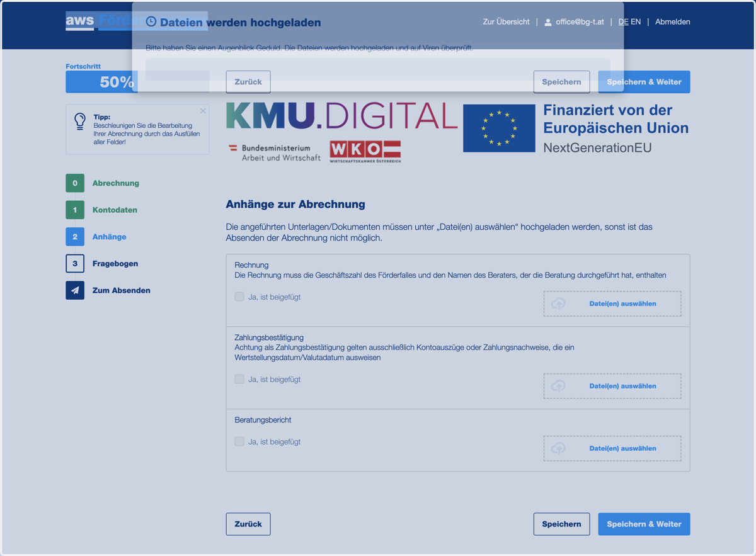Click the Bundesministerium Arbeit und Wirtschaft logo
756x556 pixels.
click(275, 152)
